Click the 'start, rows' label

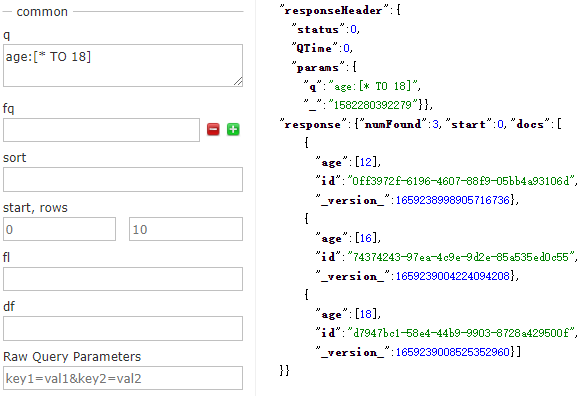click(x=35, y=207)
